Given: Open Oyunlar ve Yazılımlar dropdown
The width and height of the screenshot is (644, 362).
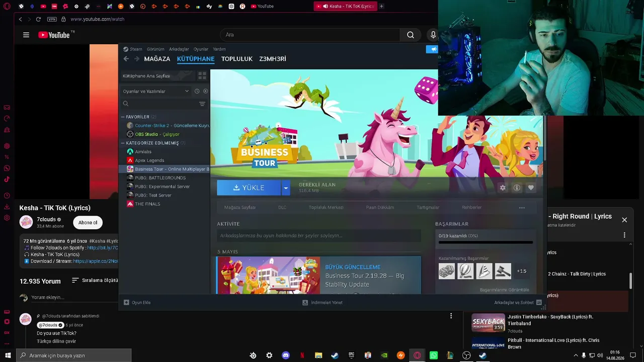Looking at the screenshot, I should click(x=156, y=91).
